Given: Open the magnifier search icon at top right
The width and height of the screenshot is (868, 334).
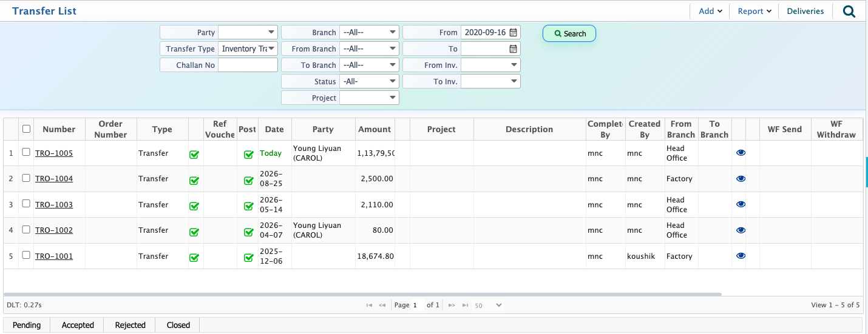Looking at the screenshot, I should (x=849, y=11).
